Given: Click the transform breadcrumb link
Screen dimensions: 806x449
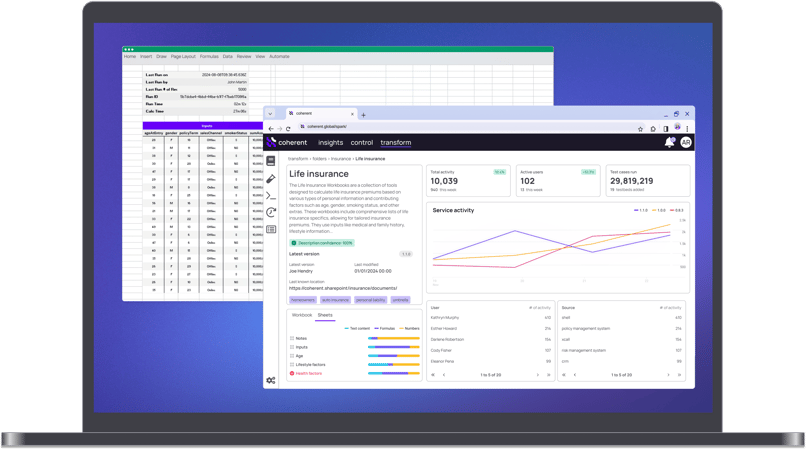Looking at the screenshot, I should coord(298,159).
